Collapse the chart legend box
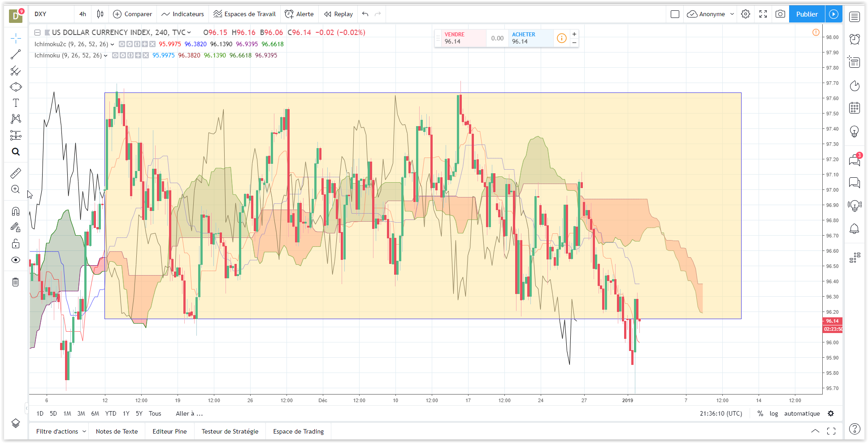The height and width of the screenshot is (443, 868). click(x=38, y=32)
